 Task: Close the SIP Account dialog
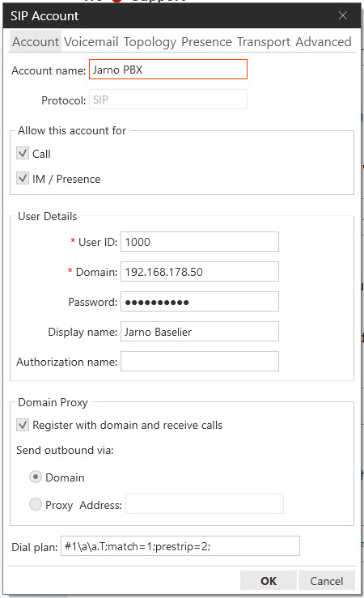343,15
